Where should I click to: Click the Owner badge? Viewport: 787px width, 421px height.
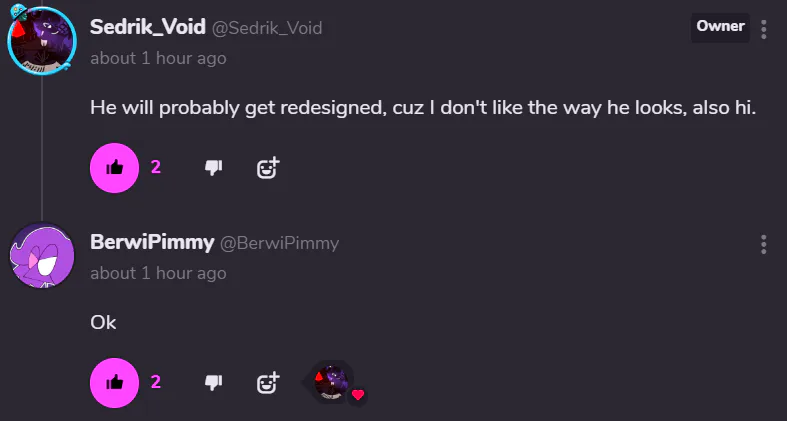pyautogui.click(x=720, y=27)
